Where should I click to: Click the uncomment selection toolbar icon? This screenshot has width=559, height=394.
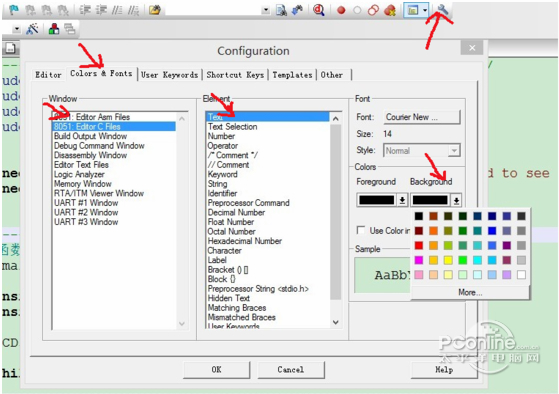pos(133,10)
